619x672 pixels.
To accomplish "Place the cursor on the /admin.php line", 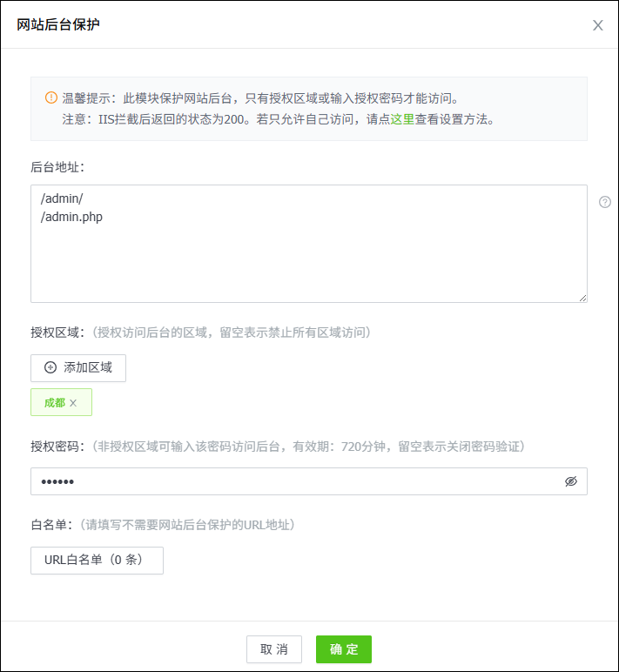I will pos(71,217).
